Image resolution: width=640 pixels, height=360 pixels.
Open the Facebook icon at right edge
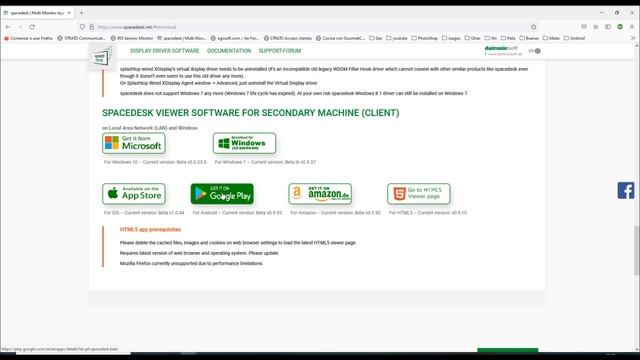[626, 191]
